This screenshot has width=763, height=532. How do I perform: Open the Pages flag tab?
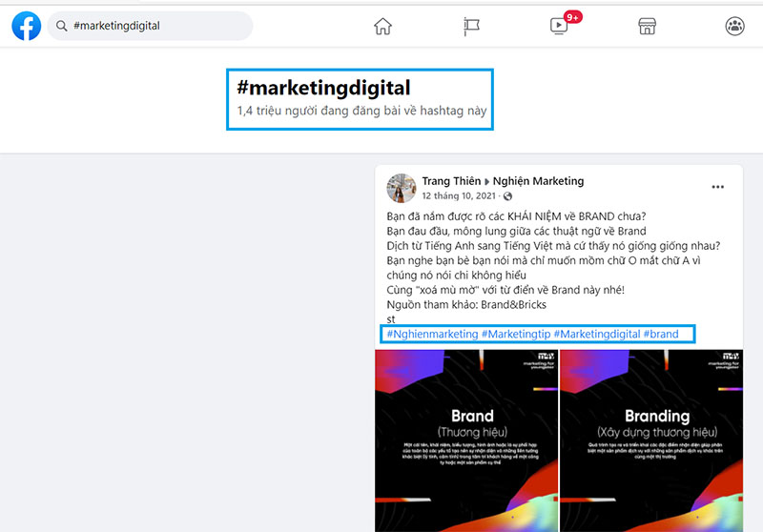471,26
